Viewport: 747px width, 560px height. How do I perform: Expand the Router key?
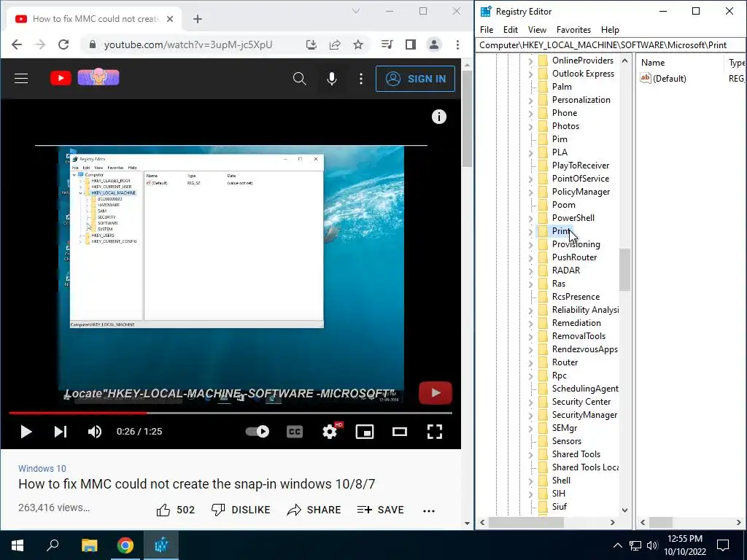[531, 363]
